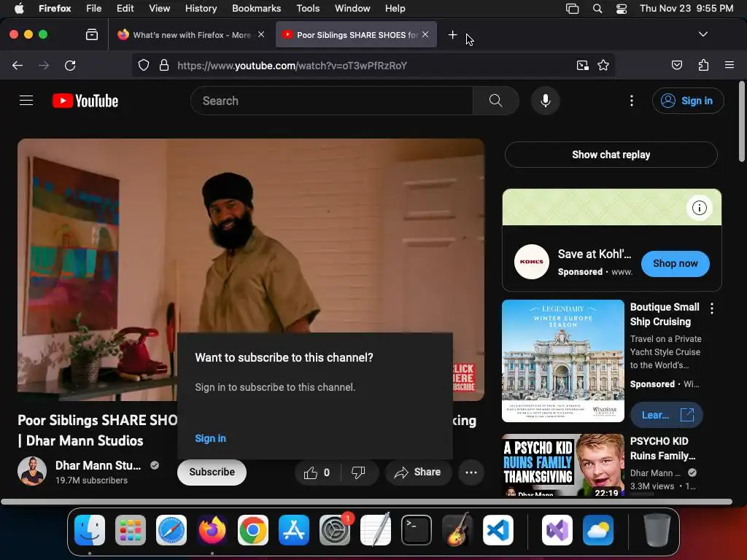Open Terminal from the Dock
747x560 pixels.
pos(417,530)
